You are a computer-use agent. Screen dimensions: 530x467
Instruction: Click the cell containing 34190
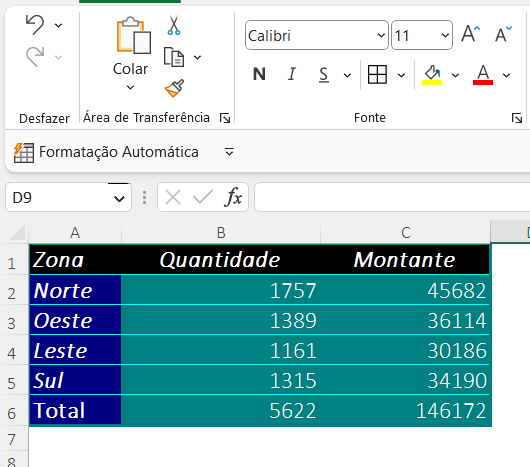[405, 380]
